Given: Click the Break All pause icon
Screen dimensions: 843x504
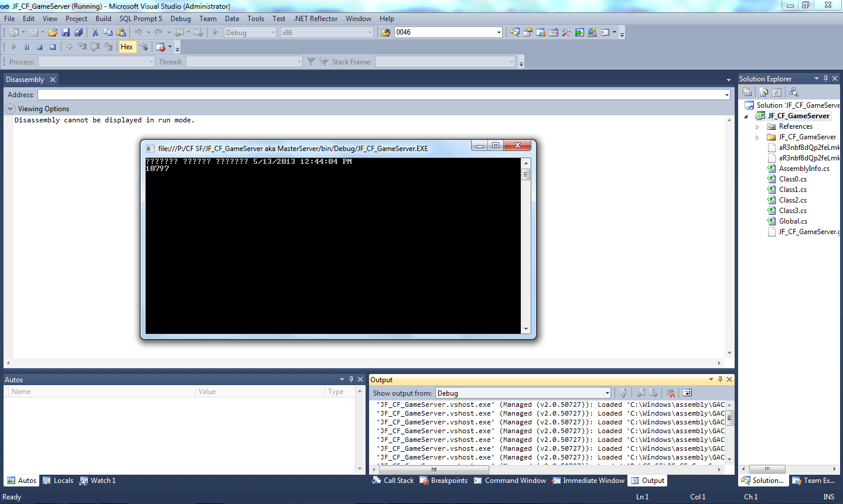Looking at the screenshot, I should click(26, 47).
